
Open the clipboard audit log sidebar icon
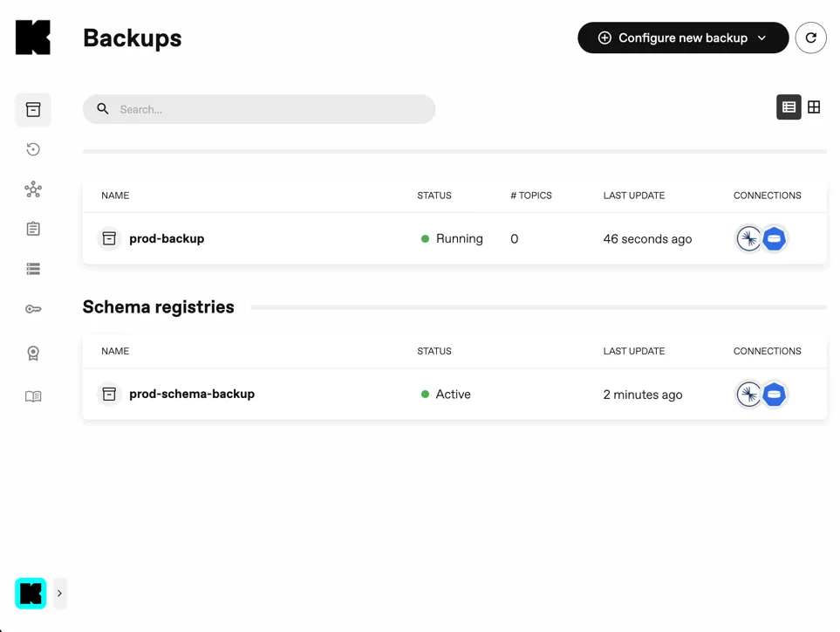(x=33, y=229)
